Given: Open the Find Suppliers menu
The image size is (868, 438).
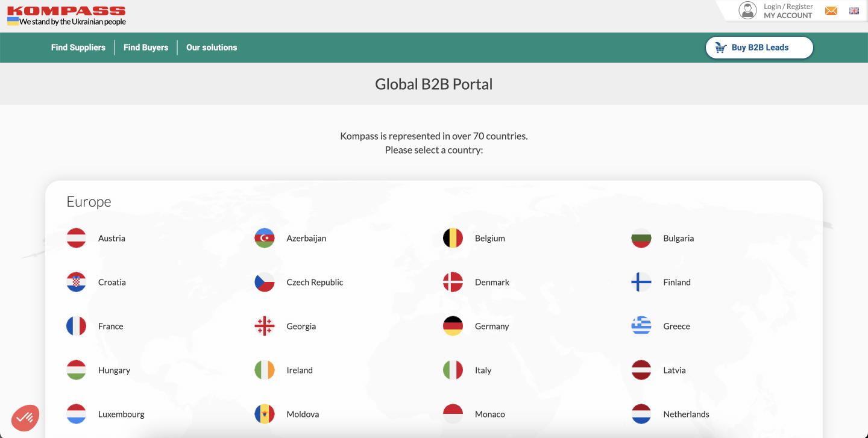Looking at the screenshot, I should click(x=78, y=48).
